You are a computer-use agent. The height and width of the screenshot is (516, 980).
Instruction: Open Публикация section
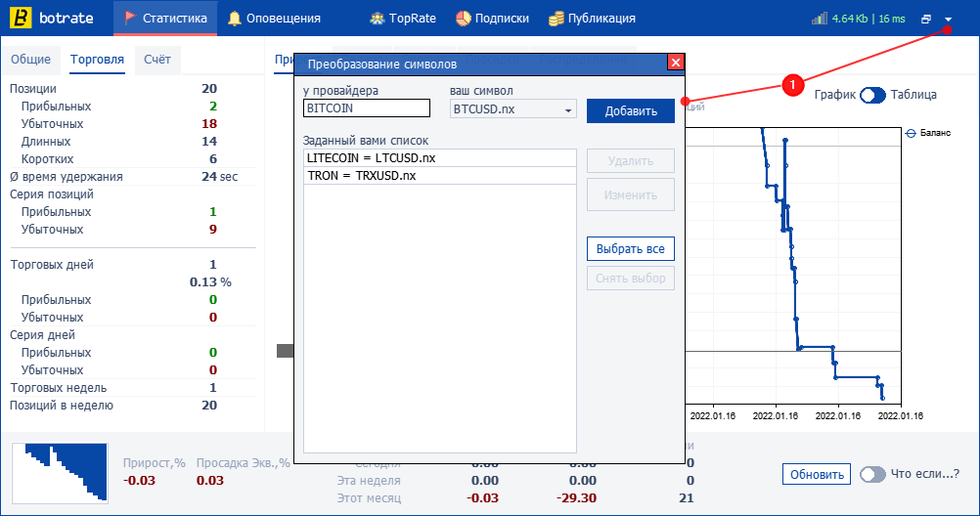592,19
